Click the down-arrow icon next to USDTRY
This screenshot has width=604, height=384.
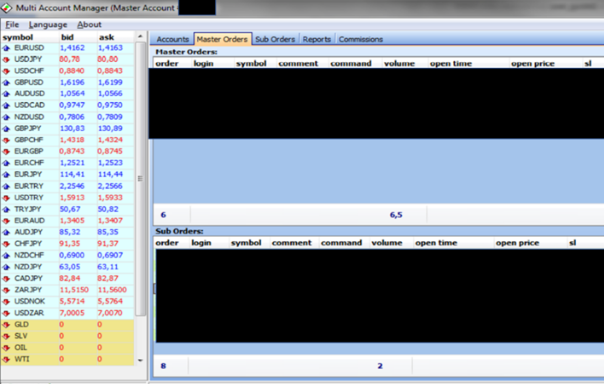coord(6,198)
